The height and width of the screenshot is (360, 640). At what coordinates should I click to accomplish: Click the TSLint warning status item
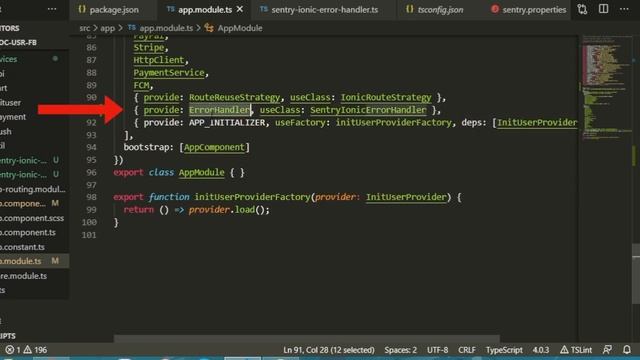(x=576, y=350)
